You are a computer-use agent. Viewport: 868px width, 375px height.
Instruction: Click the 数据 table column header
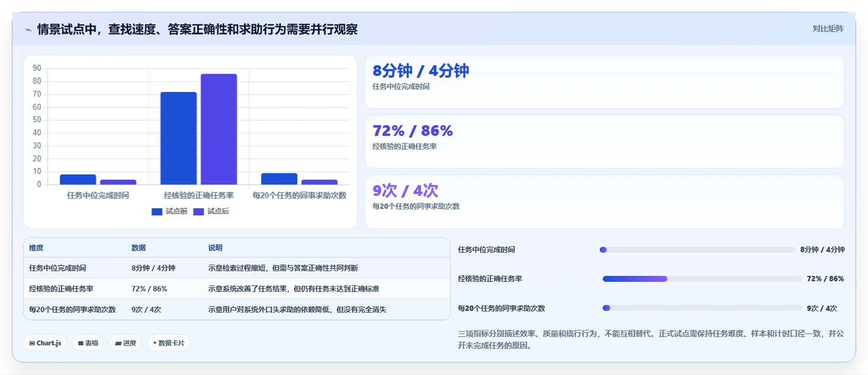click(139, 248)
